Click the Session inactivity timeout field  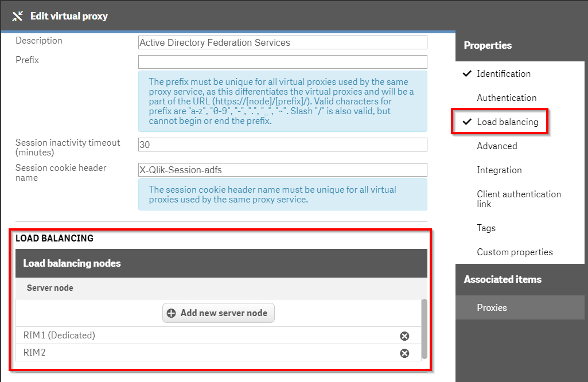pos(282,145)
